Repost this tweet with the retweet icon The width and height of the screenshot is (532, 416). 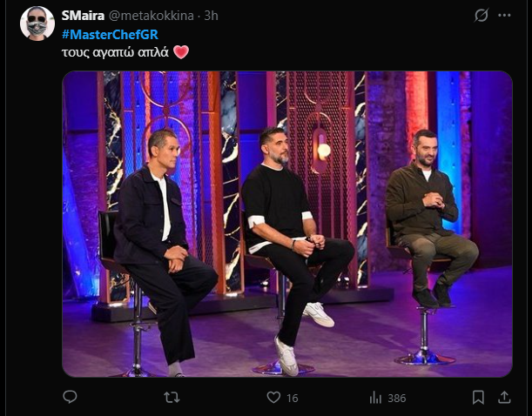tap(172, 397)
